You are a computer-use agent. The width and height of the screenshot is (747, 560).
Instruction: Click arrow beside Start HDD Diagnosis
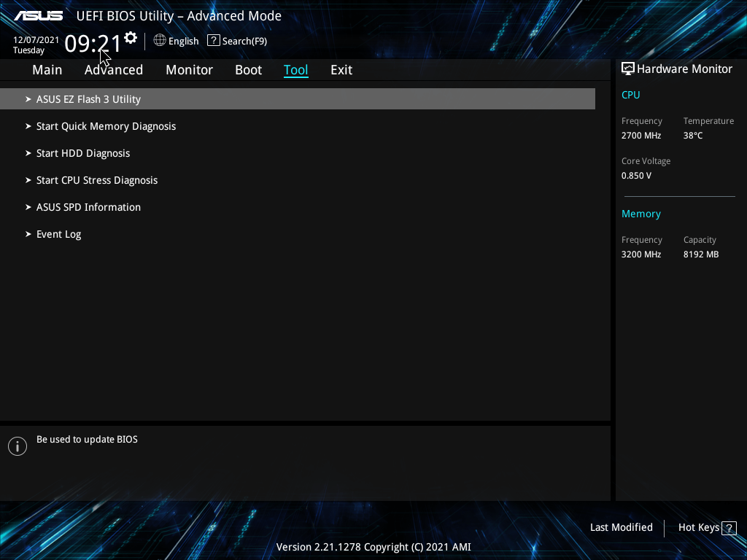coord(28,153)
